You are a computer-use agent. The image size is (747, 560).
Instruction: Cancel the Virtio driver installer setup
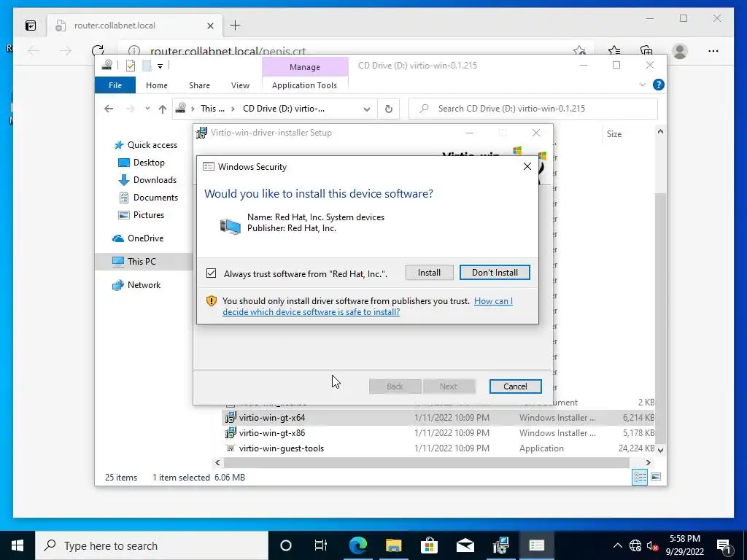pyautogui.click(x=515, y=386)
